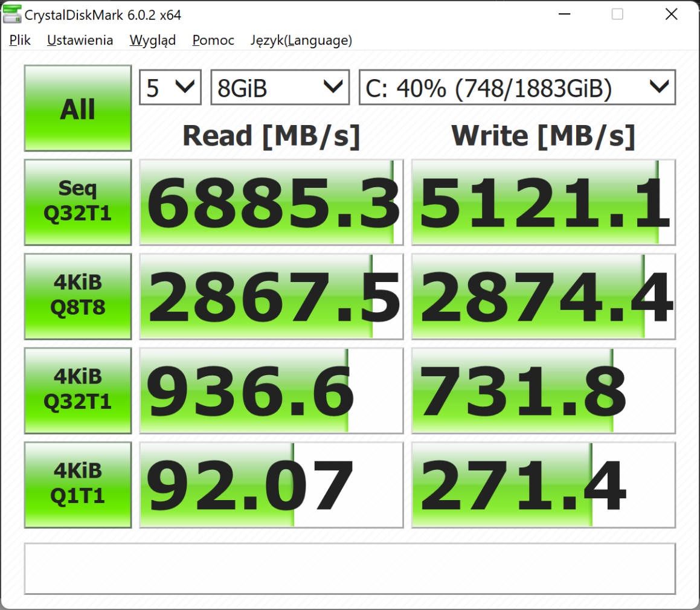
Task: Click the empty comment field at bottom
Action: click(350, 568)
